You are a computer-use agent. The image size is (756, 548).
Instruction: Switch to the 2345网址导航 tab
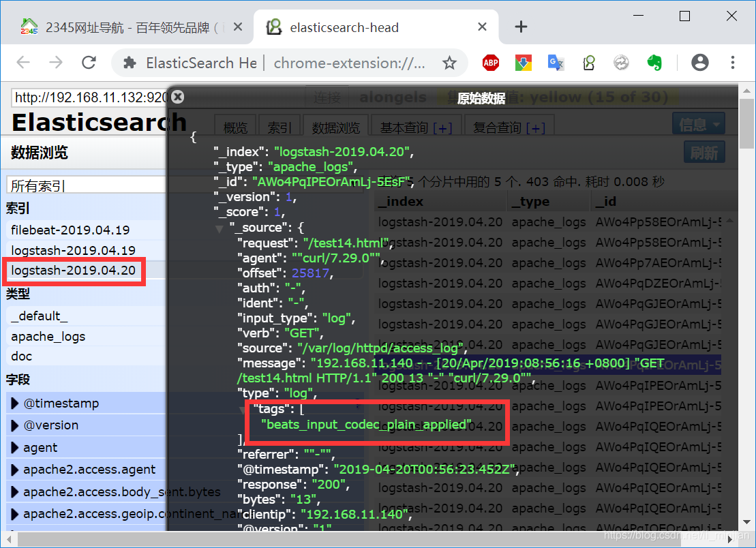pos(127,27)
